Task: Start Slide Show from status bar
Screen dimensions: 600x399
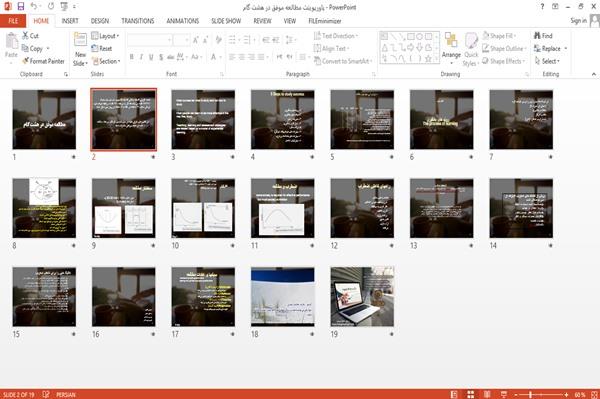Action: coord(504,394)
